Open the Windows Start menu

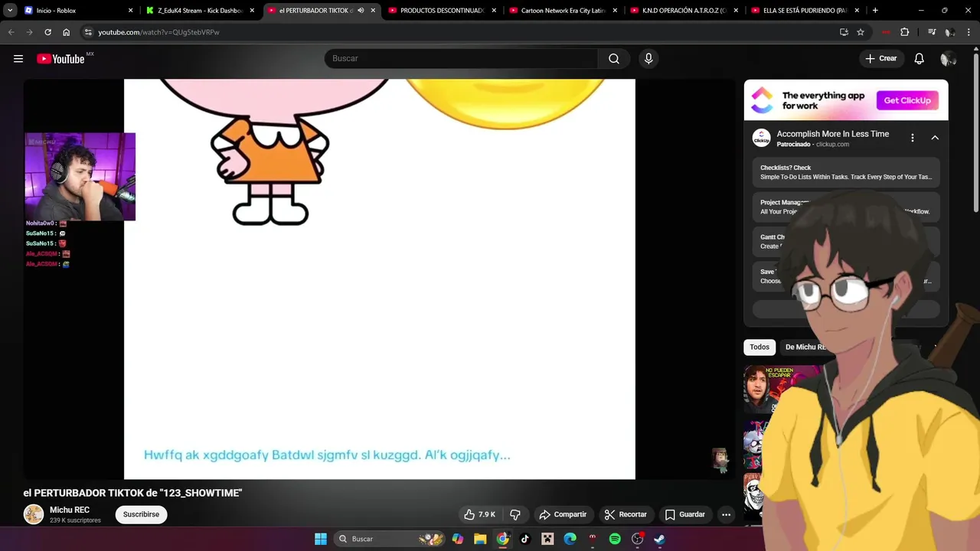pyautogui.click(x=321, y=539)
